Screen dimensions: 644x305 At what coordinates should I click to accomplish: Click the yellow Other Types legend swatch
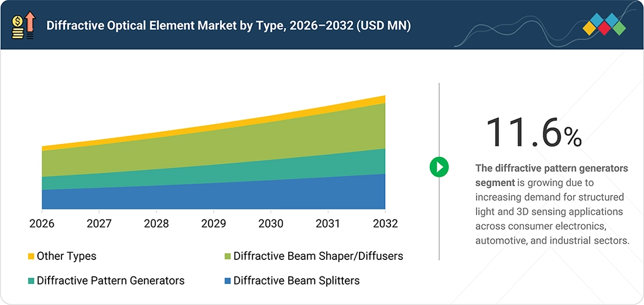(x=31, y=256)
